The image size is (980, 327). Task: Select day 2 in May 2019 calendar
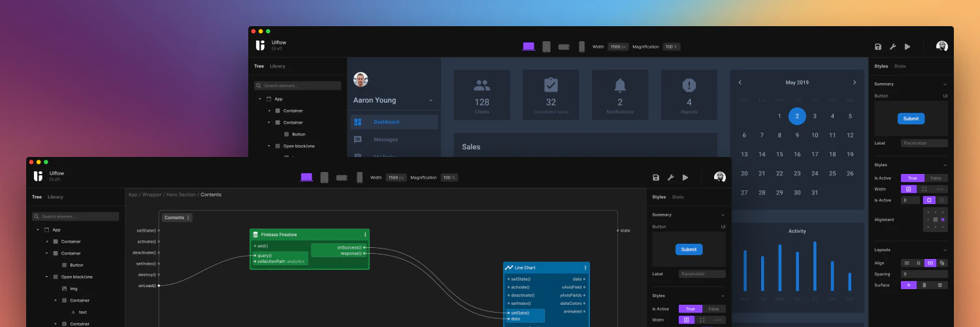(x=797, y=116)
